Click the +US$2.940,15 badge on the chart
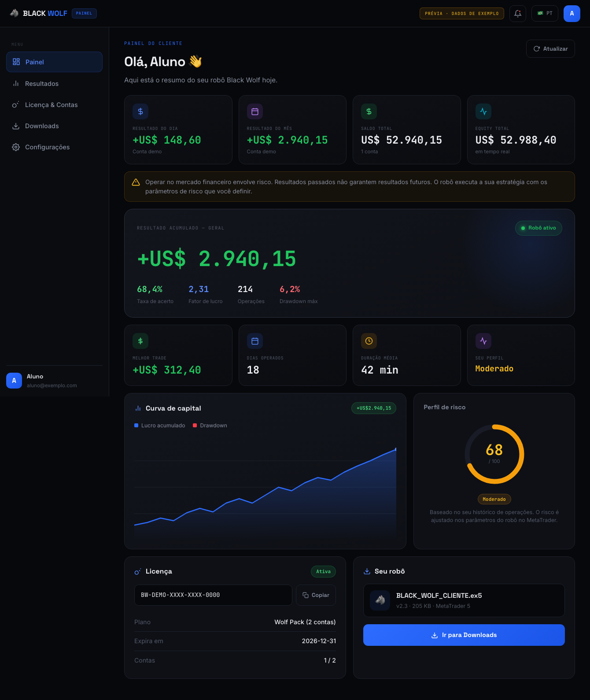 click(x=374, y=408)
